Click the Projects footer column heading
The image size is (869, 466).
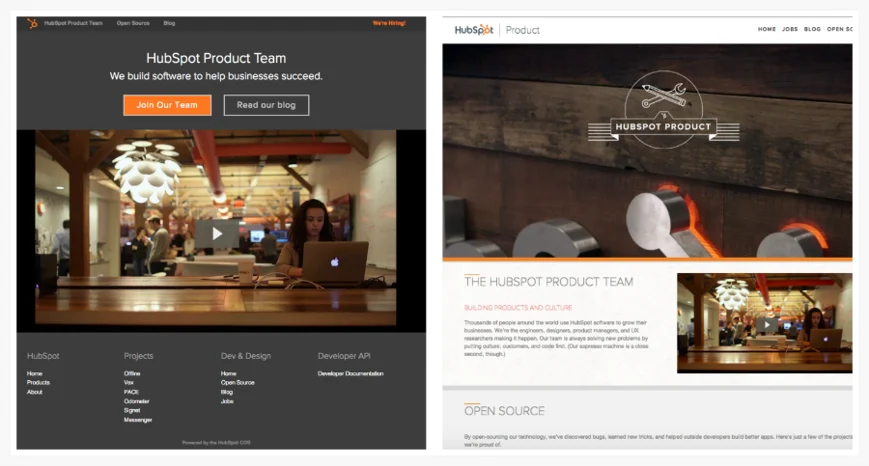click(x=139, y=356)
